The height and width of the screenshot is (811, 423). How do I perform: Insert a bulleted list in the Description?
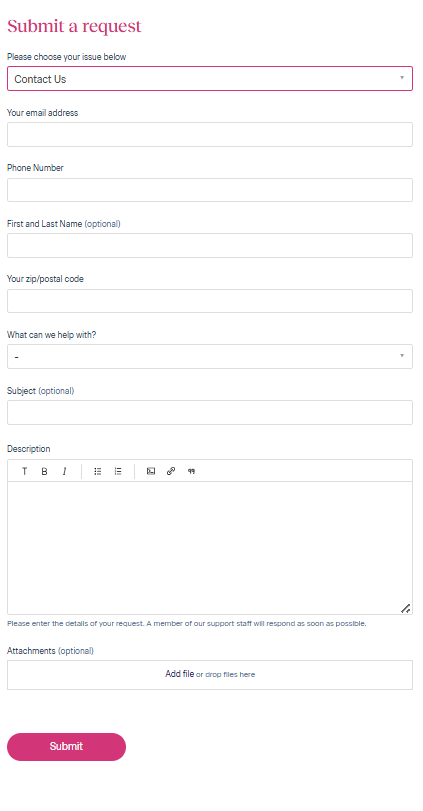pyautogui.click(x=98, y=471)
